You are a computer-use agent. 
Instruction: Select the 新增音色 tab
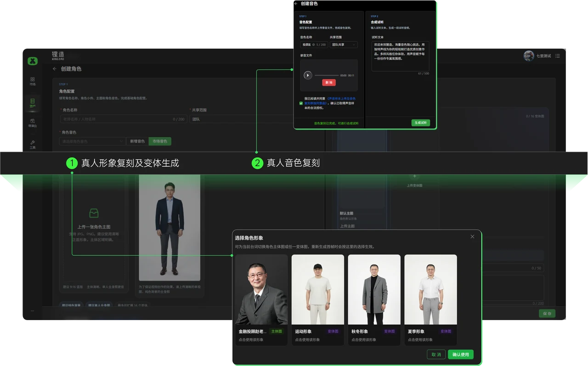point(137,141)
